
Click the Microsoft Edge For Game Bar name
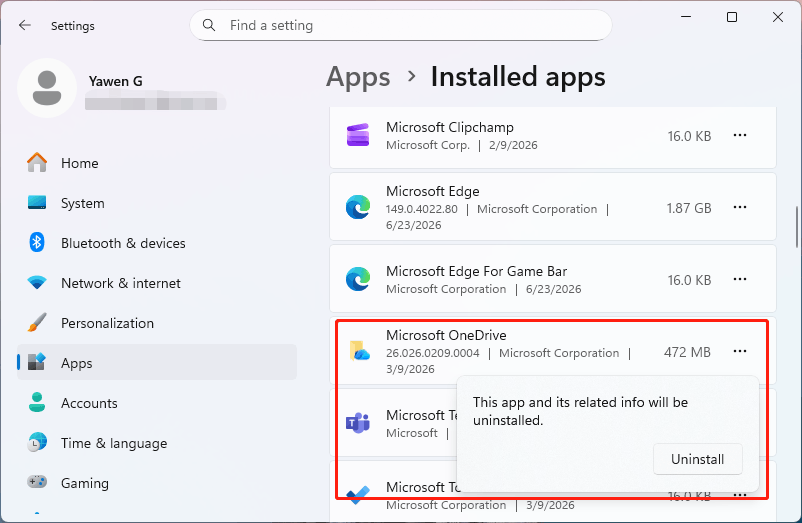(476, 271)
